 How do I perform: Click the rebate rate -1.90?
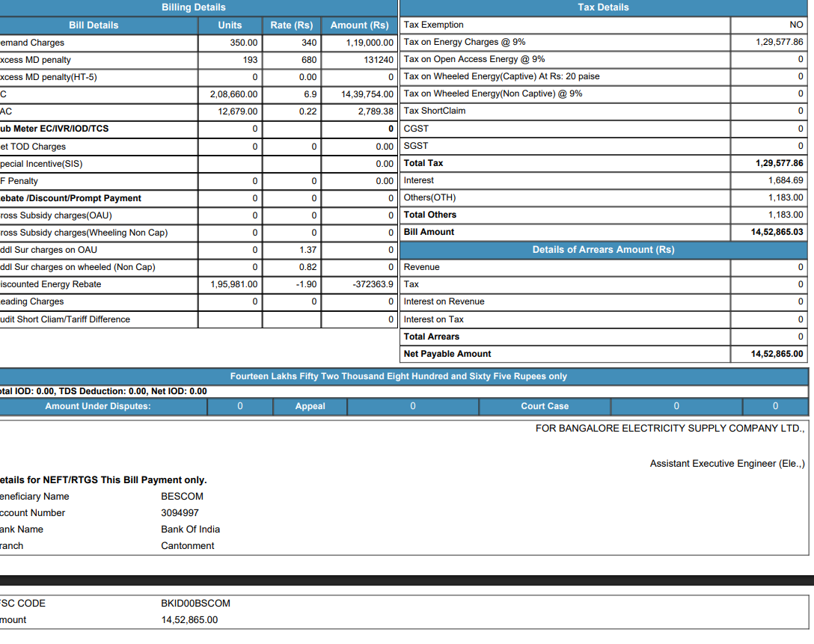(306, 284)
